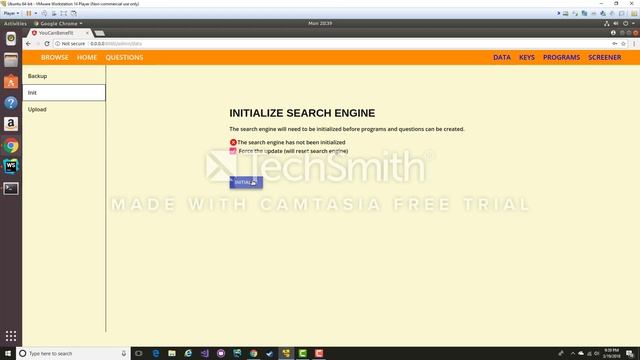Launch Rhythmbox from the Ubuntu dock
The image size is (640, 360).
(x=11, y=39)
